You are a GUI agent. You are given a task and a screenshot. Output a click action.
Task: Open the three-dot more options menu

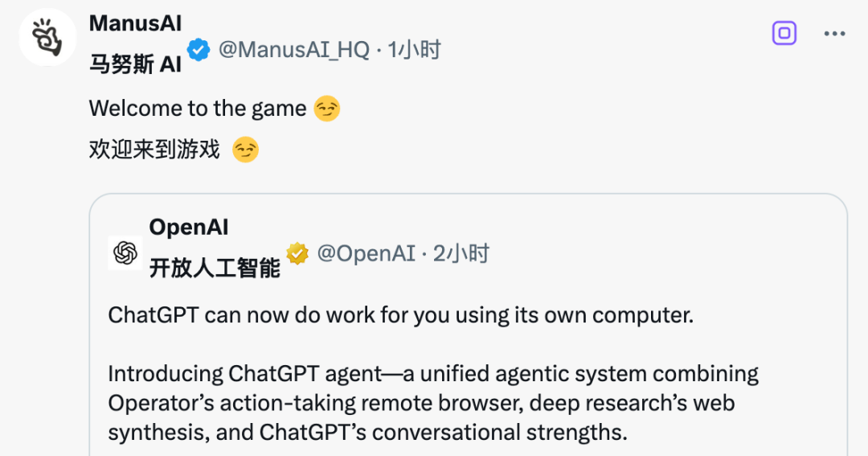834,34
